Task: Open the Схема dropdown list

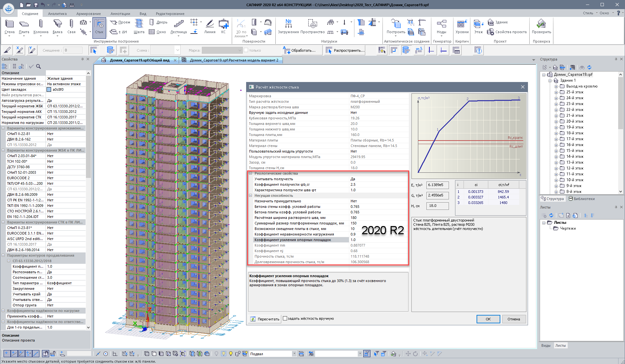Action: click(x=177, y=50)
